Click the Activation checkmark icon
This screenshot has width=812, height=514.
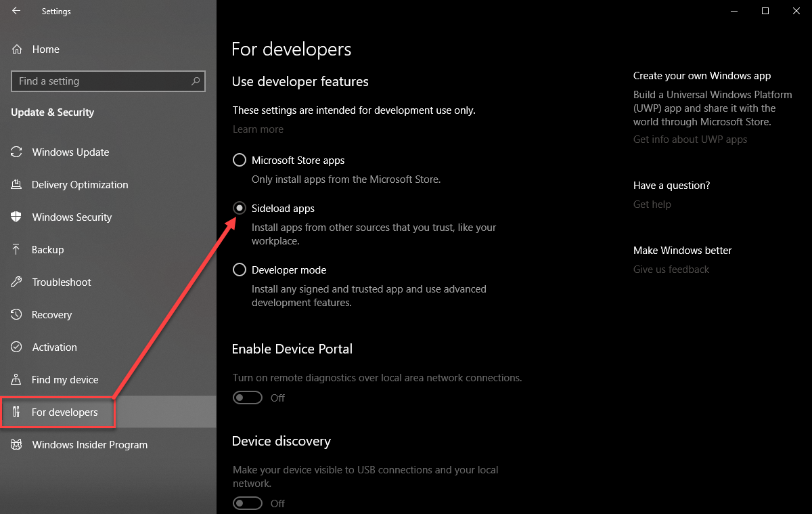pyautogui.click(x=16, y=347)
